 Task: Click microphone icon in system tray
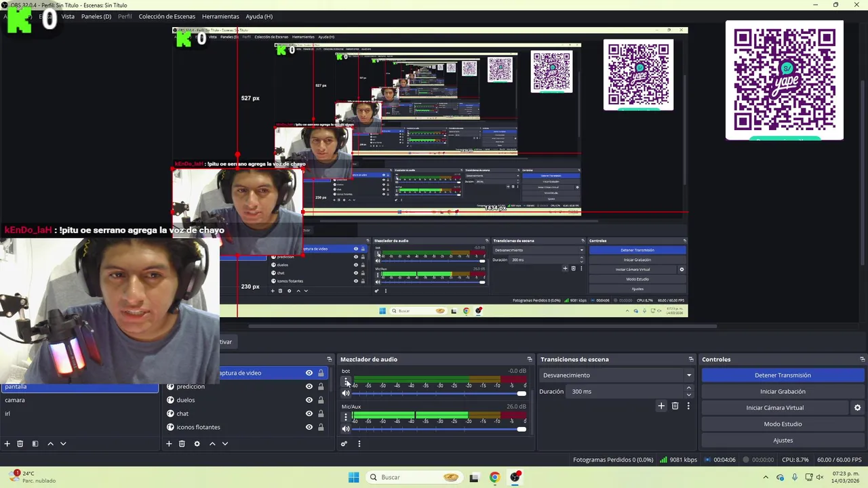click(x=795, y=477)
